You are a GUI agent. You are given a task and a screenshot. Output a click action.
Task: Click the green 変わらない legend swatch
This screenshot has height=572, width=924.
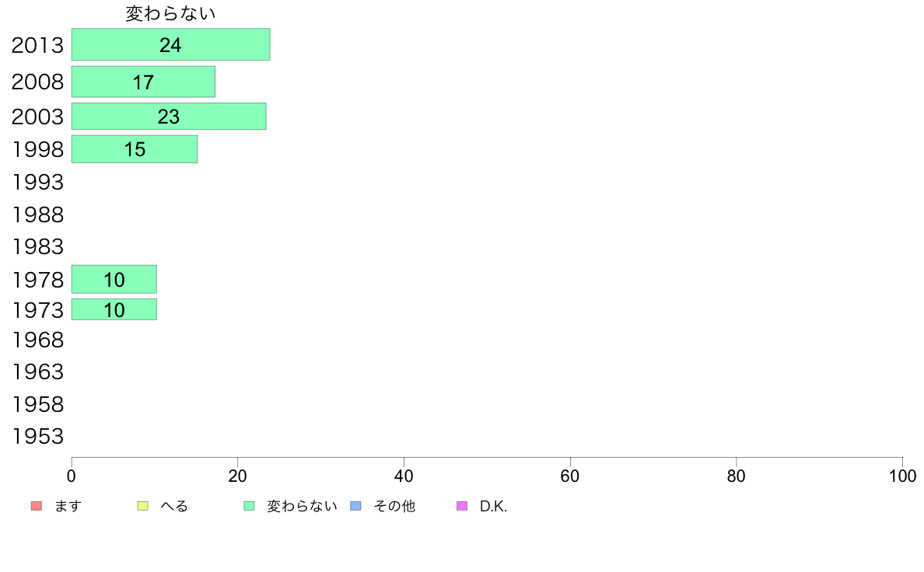point(249,506)
